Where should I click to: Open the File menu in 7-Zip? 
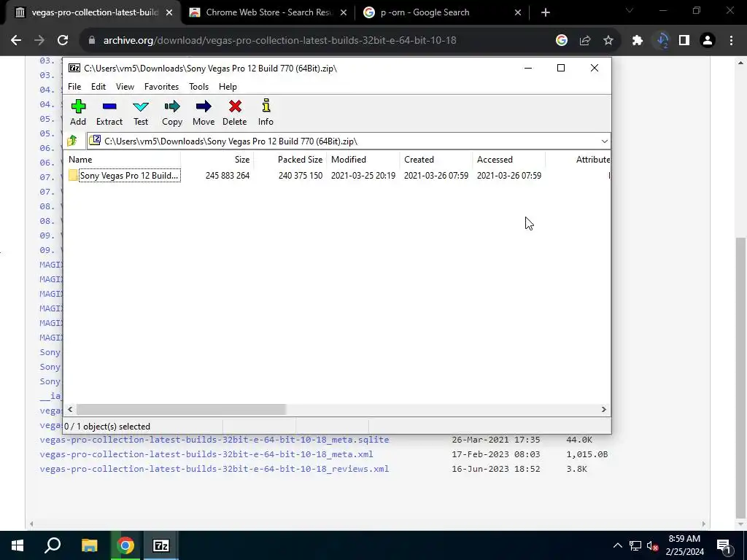pyautogui.click(x=74, y=87)
